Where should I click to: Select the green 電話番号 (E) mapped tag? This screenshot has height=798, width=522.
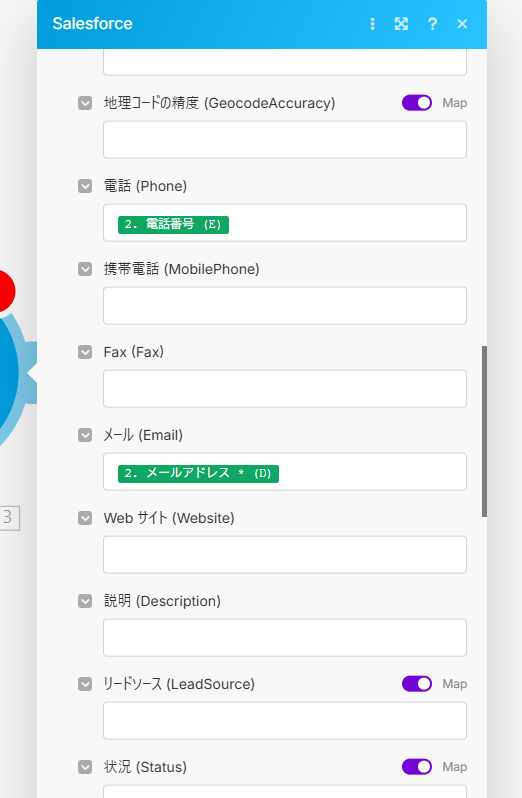pyautogui.click(x=173, y=224)
